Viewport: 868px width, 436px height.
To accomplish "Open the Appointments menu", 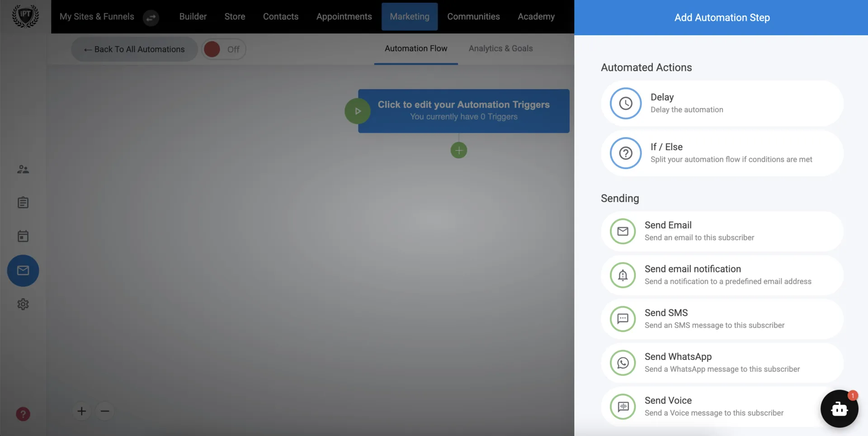I will (x=344, y=17).
